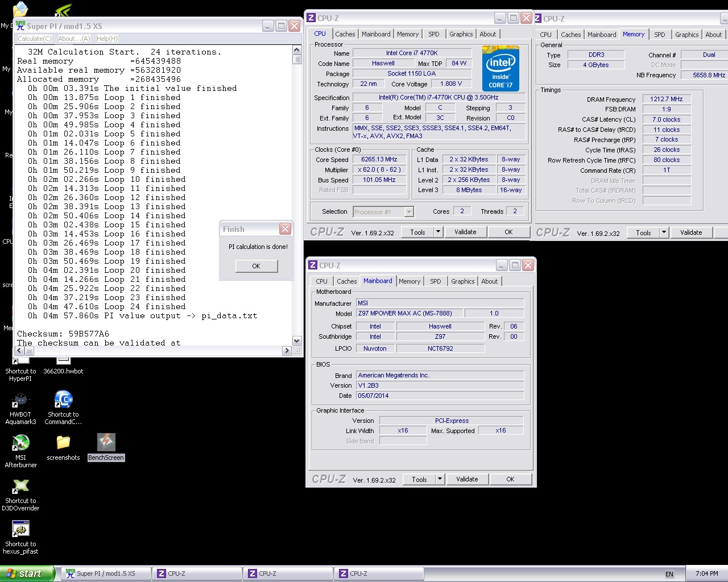
Task: Open the Help(H) menu in Super PI
Action: click(107, 39)
